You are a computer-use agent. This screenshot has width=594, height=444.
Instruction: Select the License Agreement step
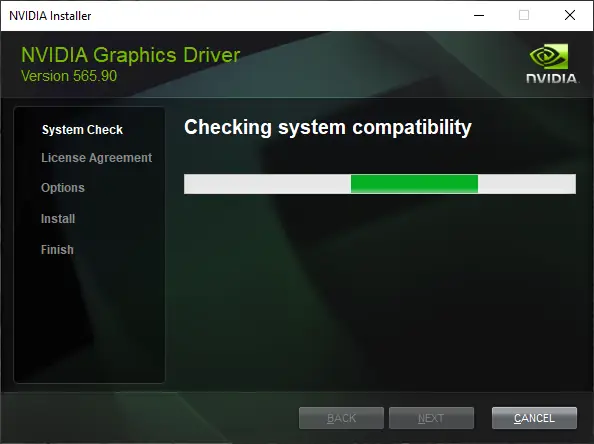tap(97, 158)
